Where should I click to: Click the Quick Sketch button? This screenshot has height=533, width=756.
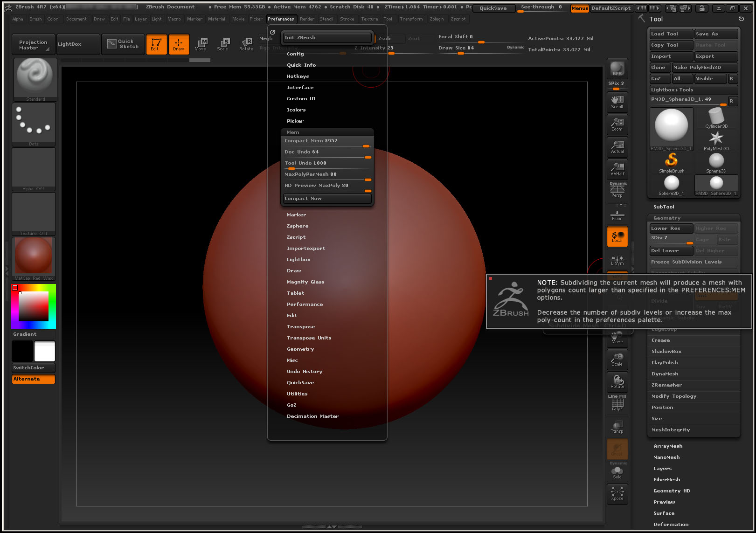123,44
